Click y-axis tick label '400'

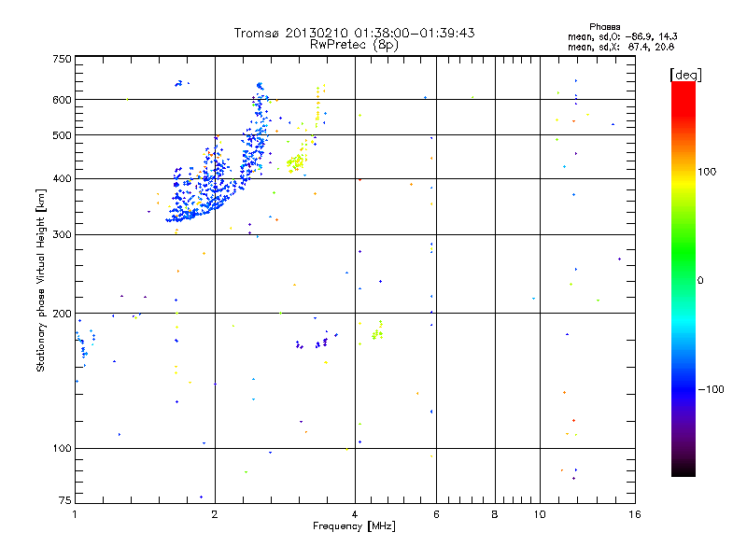click(x=63, y=178)
